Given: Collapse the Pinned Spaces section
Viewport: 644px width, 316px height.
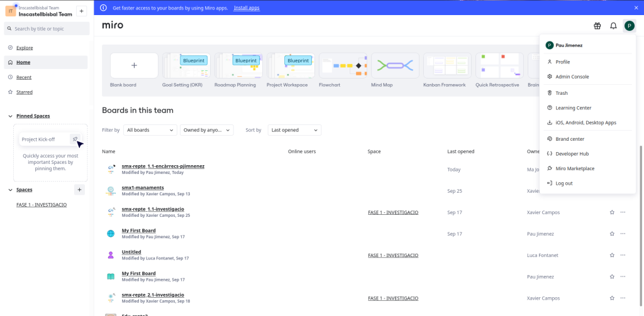Looking at the screenshot, I should (x=11, y=116).
